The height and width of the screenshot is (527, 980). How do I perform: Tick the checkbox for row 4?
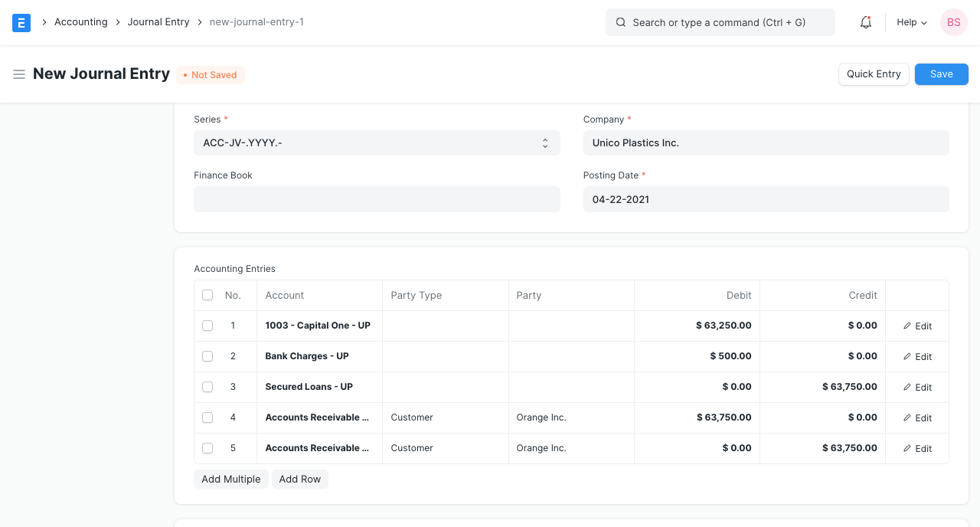click(x=207, y=417)
